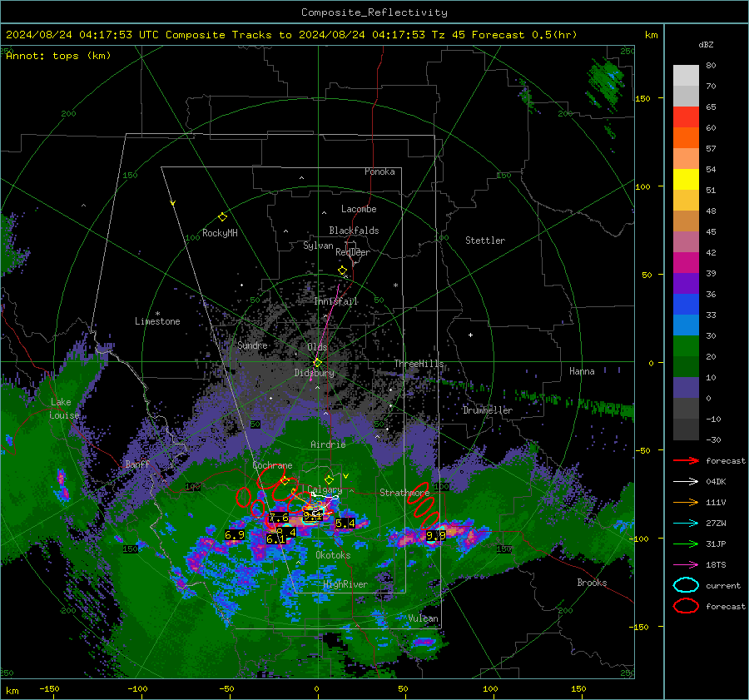Click the cyan current ellipse legend symbol
Screen dimensions: 749x700
(x=686, y=585)
